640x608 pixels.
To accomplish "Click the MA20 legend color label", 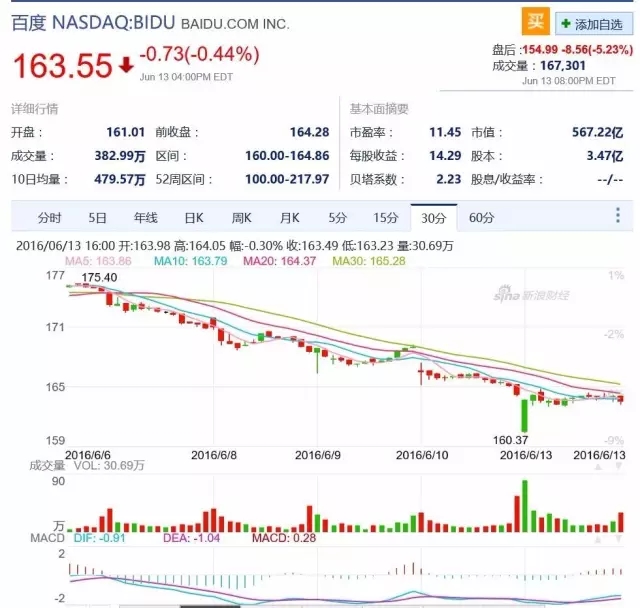I will [x=283, y=261].
